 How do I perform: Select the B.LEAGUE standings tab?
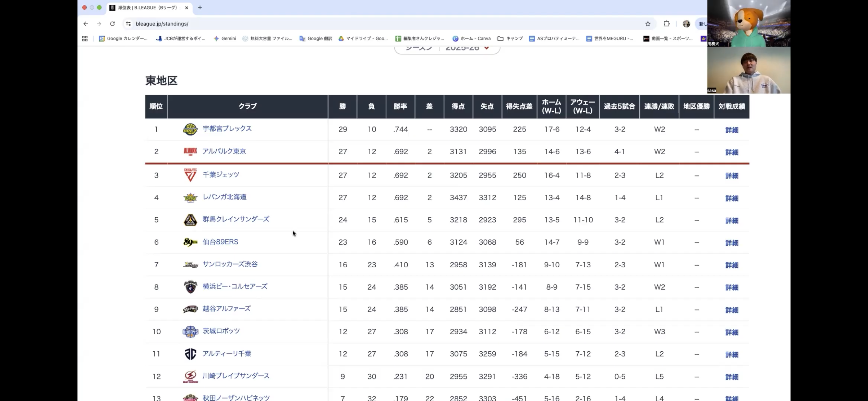click(x=147, y=8)
